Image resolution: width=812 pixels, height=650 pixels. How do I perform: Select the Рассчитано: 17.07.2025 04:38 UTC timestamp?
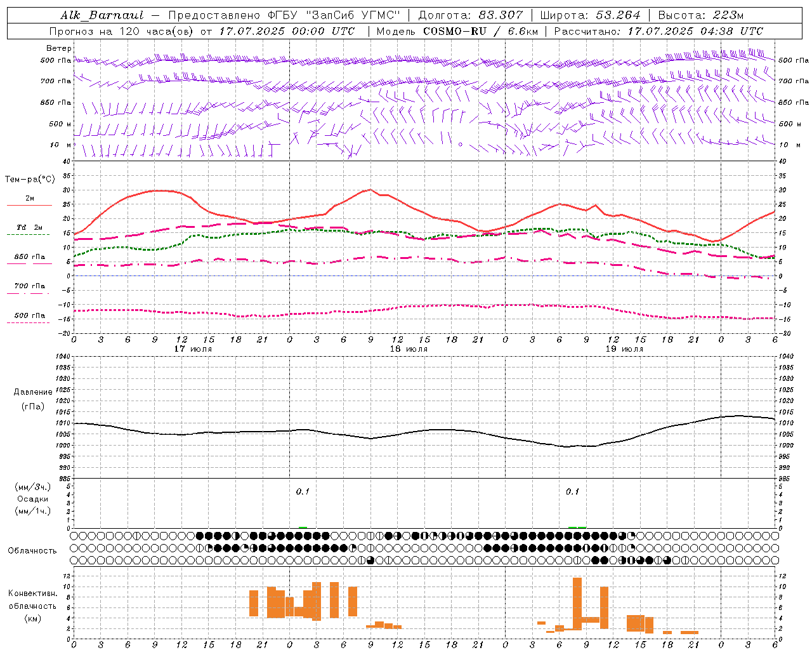(x=658, y=31)
